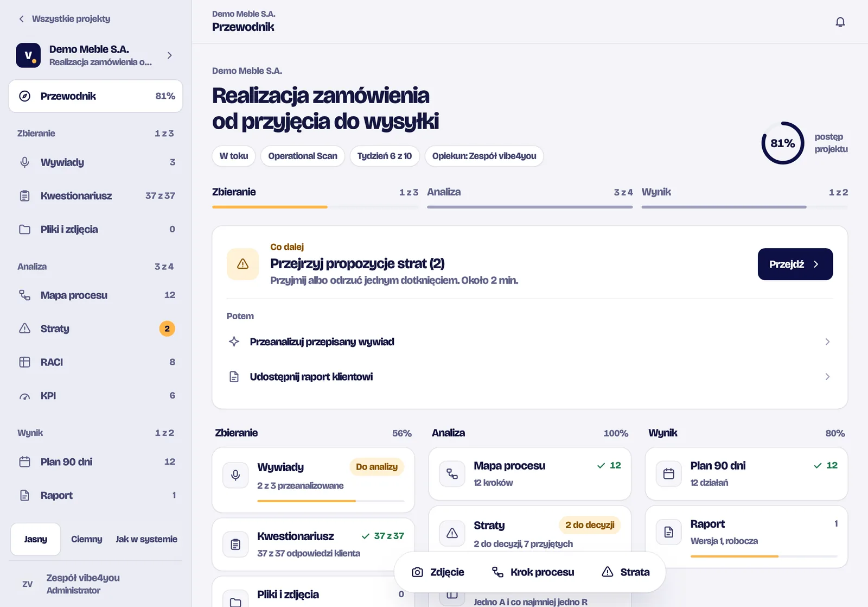The height and width of the screenshot is (607, 868).
Task: Add a Zdjęcie from floating bar
Action: click(x=438, y=572)
